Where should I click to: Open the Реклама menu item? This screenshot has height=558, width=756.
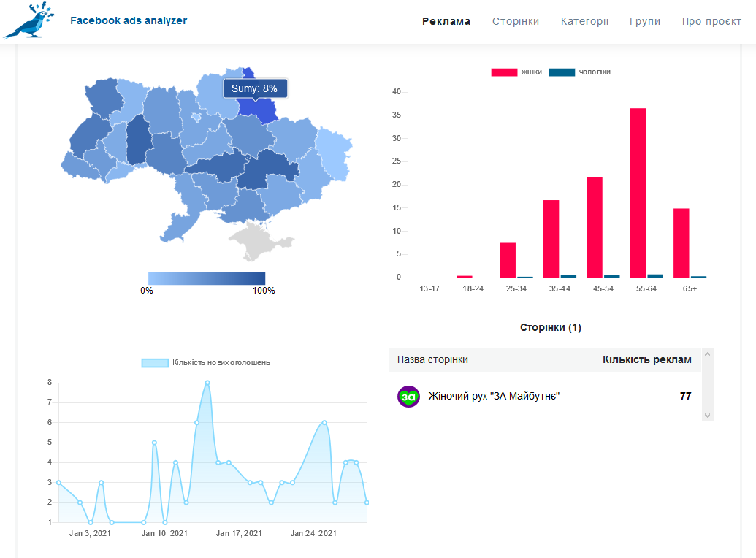pyautogui.click(x=446, y=21)
